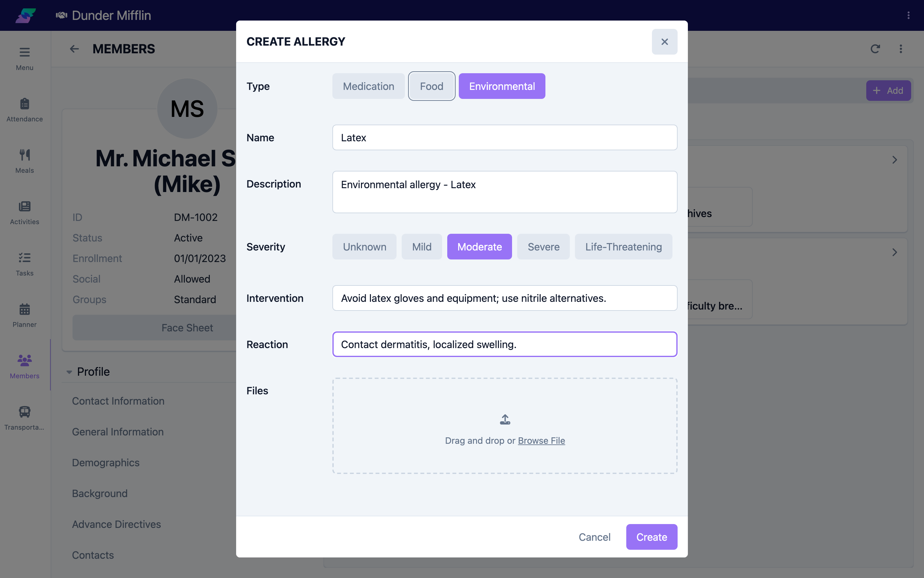Open the Face Sheet button

pyautogui.click(x=187, y=328)
